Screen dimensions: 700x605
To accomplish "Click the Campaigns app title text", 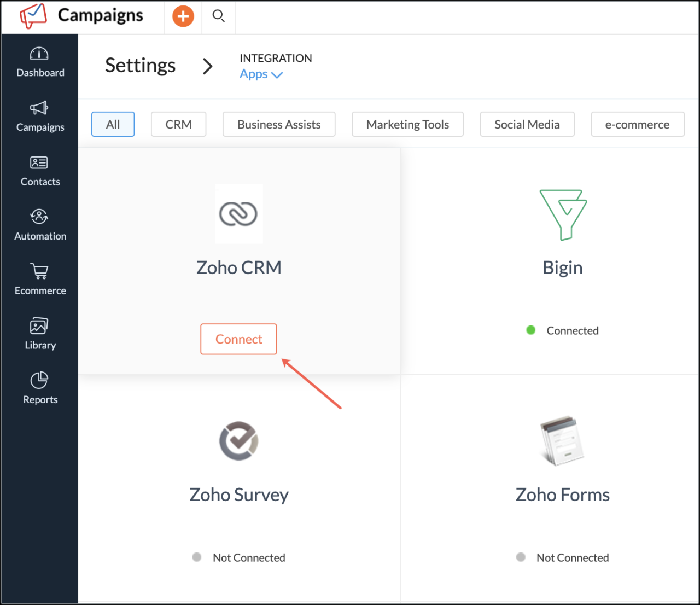I will pos(101,15).
